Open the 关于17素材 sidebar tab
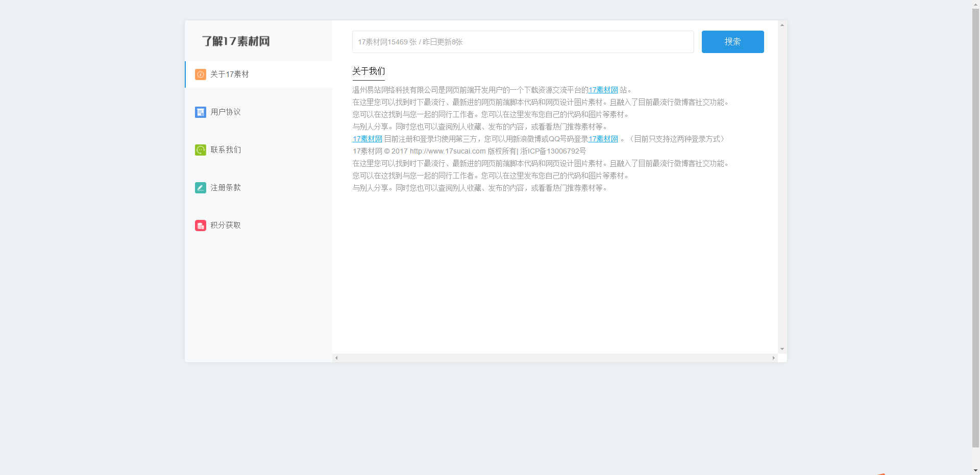Screen dimensions: 980x475 coord(258,74)
